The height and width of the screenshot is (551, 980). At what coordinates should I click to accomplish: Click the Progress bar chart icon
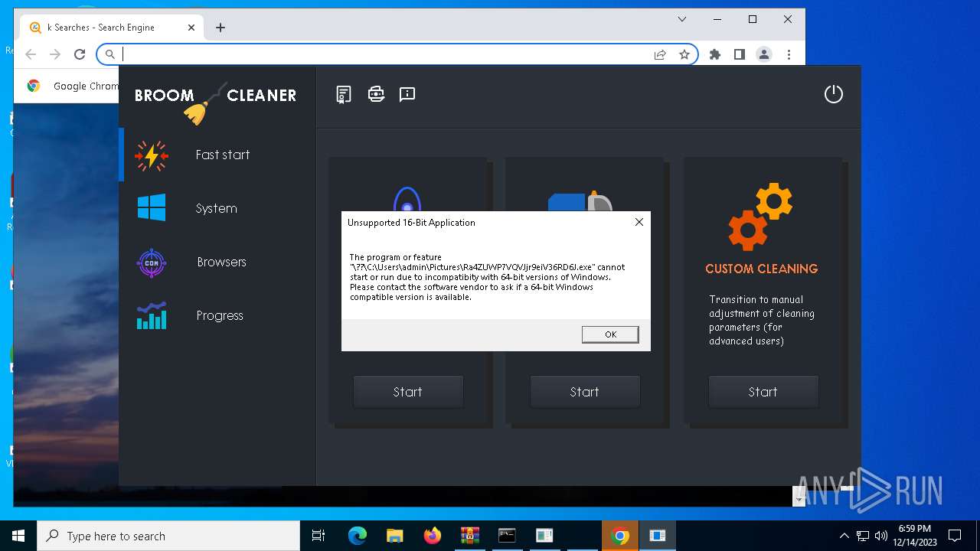[152, 315]
